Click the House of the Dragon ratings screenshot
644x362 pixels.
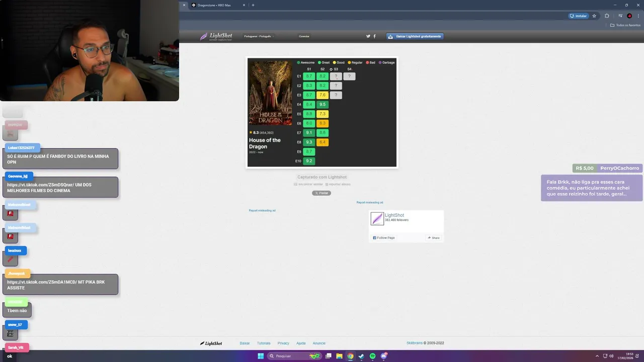[x=322, y=113]
